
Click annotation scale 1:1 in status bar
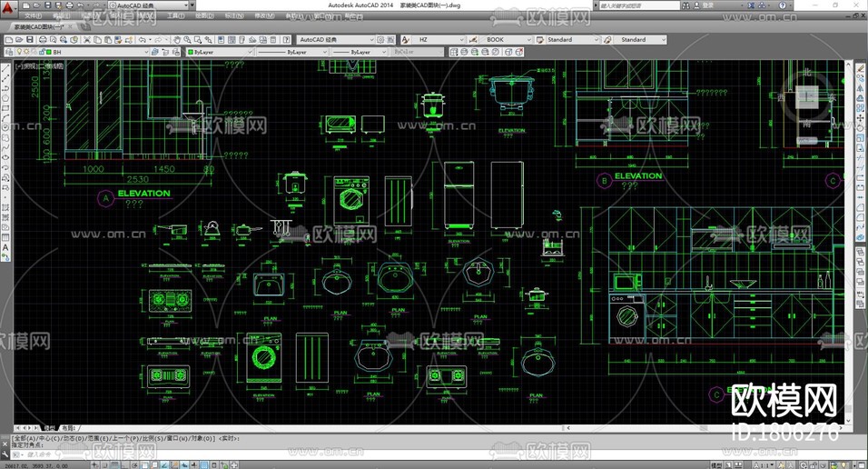(764, 465)
